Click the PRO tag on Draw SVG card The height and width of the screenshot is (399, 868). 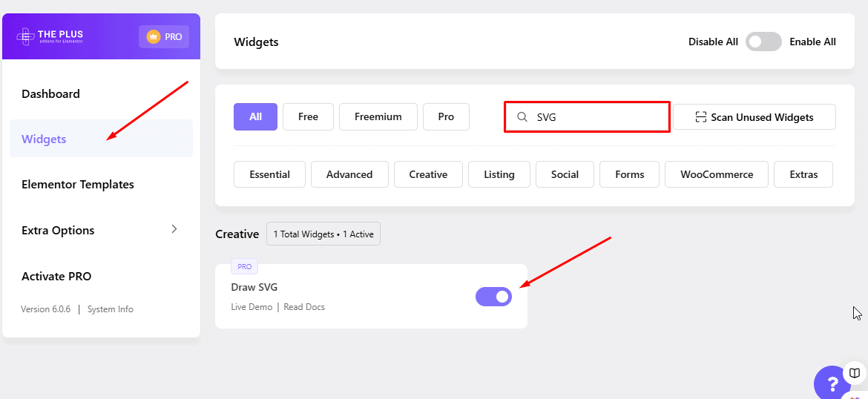[x=244, y=266]
